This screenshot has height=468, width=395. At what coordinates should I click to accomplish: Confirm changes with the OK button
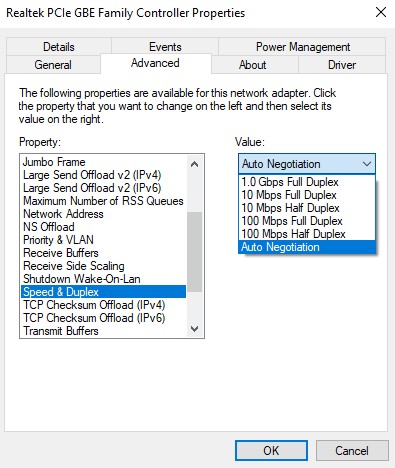(271, 451)
